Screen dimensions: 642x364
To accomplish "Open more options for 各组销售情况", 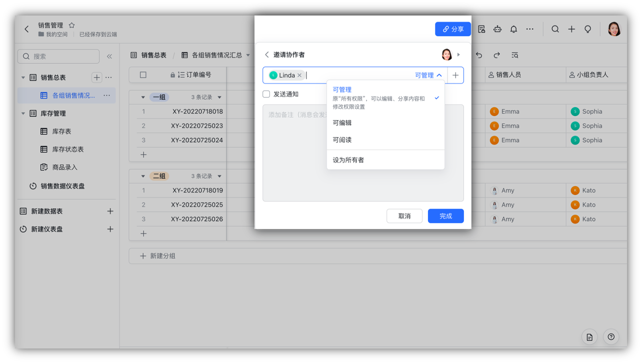I will click(106, 95).
